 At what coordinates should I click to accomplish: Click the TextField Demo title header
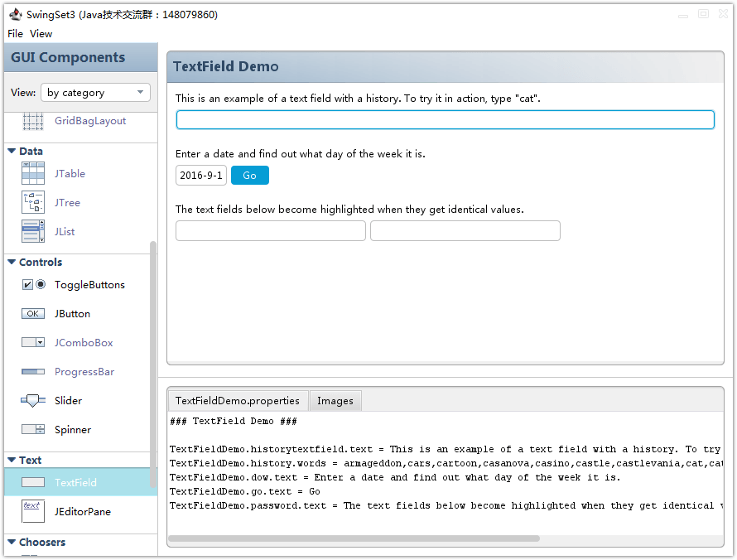pos(446,67)
